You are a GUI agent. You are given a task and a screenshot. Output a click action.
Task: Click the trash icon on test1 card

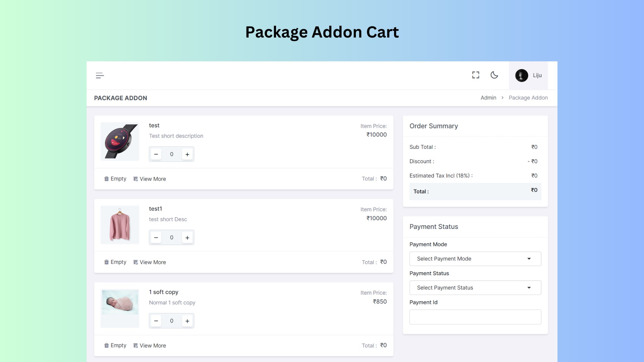106,262
